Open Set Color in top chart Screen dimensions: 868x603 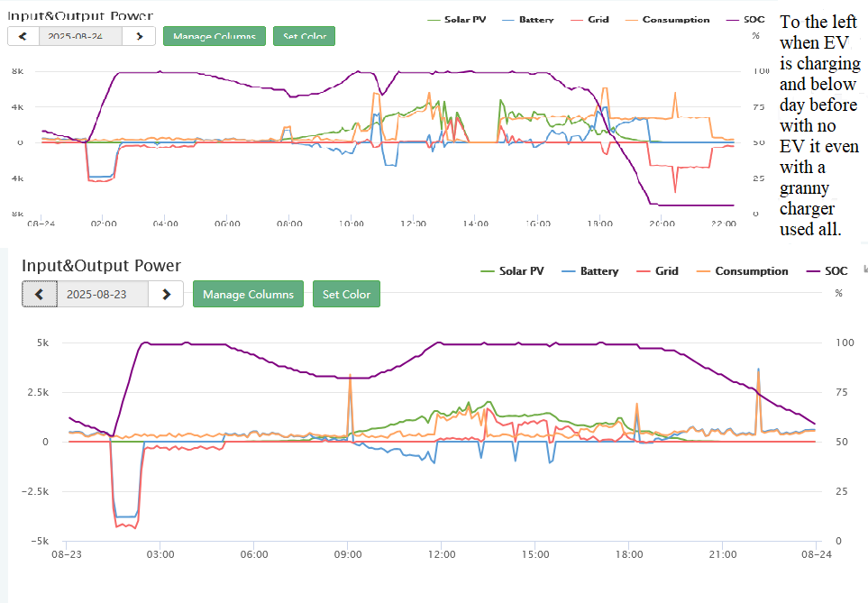coord(304,36)
